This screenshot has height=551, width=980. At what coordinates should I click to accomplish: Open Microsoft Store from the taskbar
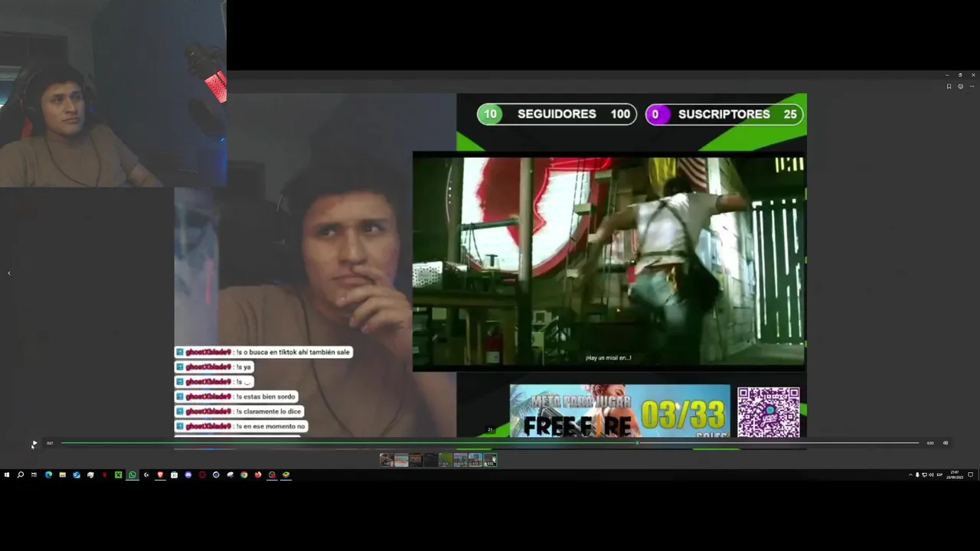(x=174, y=474)
